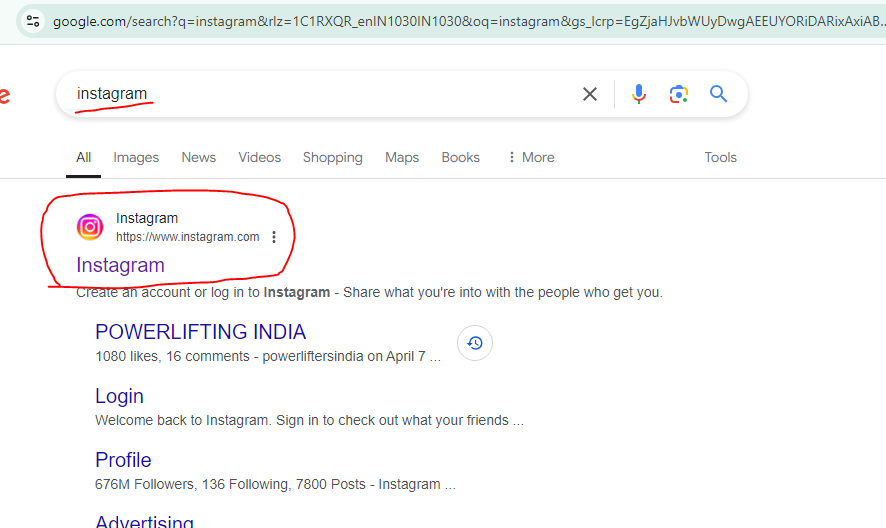The image size is (886, 528).
Task: Open Google Lens image search icon
Action: [x=678, y=94]
